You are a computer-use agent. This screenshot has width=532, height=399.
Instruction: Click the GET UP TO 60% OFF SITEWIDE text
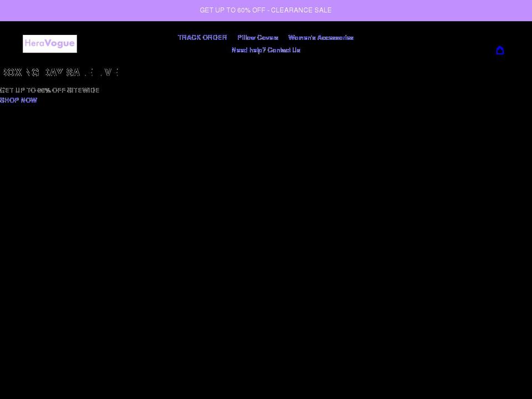50,90
